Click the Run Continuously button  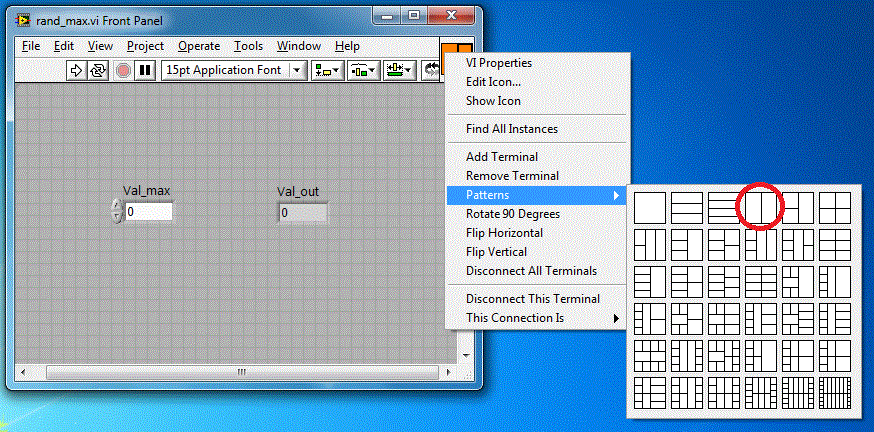tap(98, 70)
